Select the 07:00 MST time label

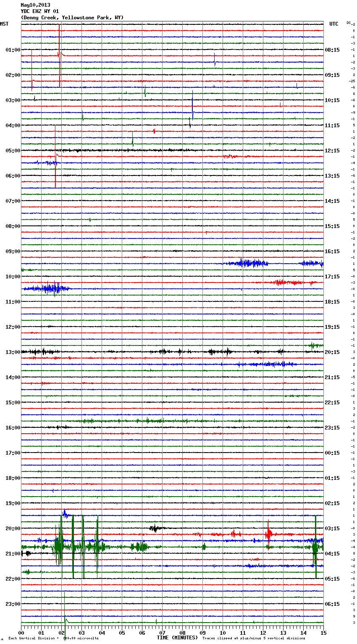(x=13, y=201)
